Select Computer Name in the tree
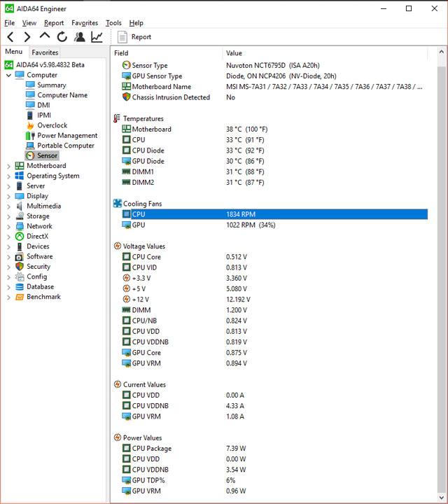Viewport: 448px width, 504px height. tap(62, 95)
